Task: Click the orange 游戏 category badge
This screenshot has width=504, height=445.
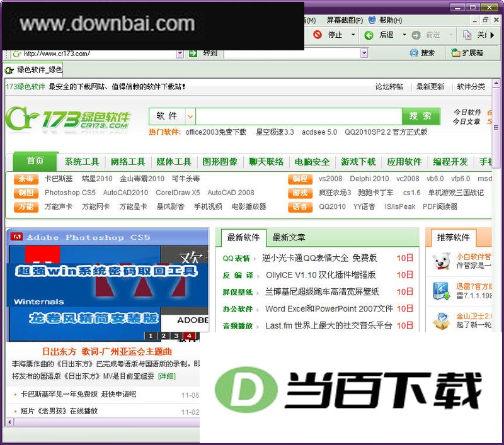Action: 301,193
